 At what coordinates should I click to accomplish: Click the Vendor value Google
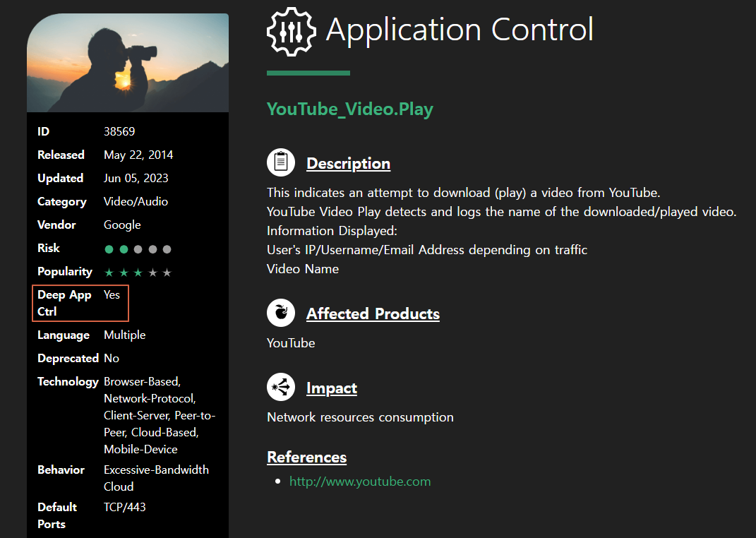[x=122, y=225]
